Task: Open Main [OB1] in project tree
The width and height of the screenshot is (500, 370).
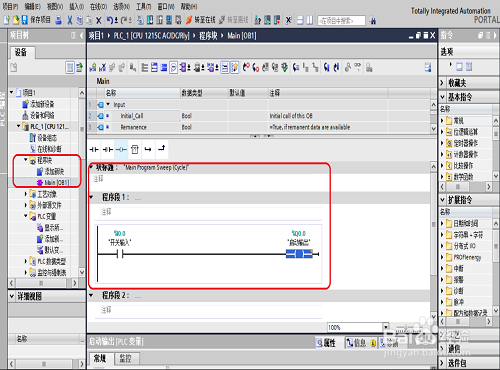Action: pyautogui.click(x=53, y=183)
